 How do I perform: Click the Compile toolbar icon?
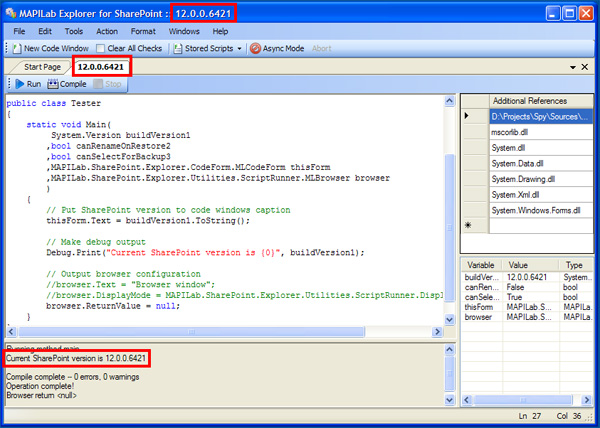(53, 84)
